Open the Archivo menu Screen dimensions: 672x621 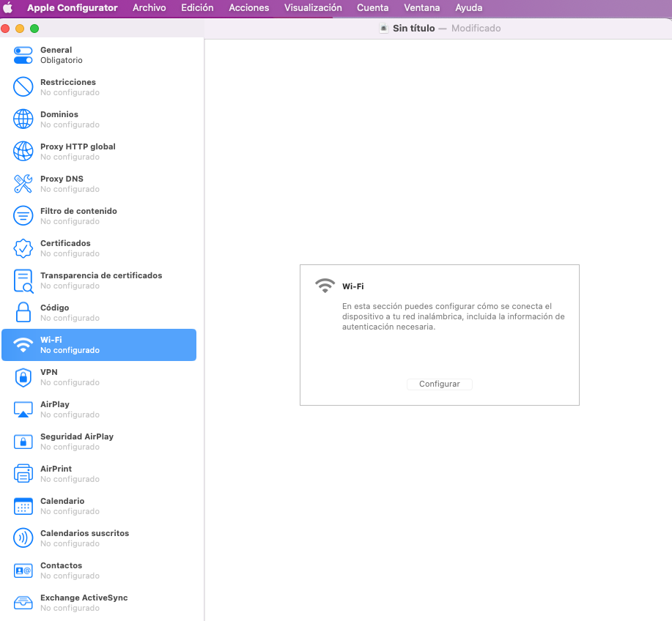[149, 8]
